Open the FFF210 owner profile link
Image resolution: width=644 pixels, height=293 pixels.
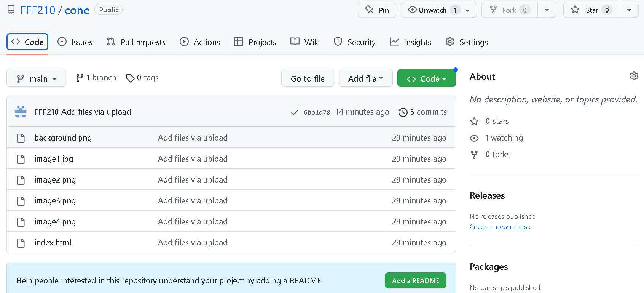[38, 10]
